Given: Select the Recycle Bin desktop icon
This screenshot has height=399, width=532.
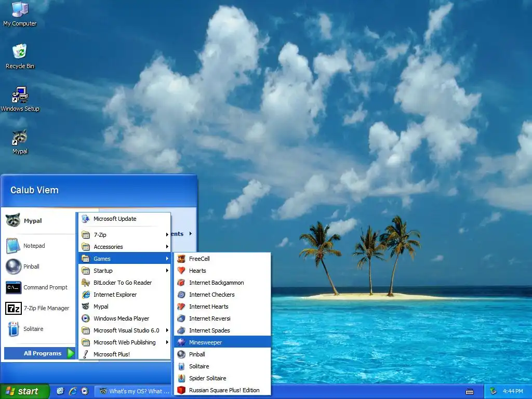Looking at the screenshot, I should click(20, 56).
